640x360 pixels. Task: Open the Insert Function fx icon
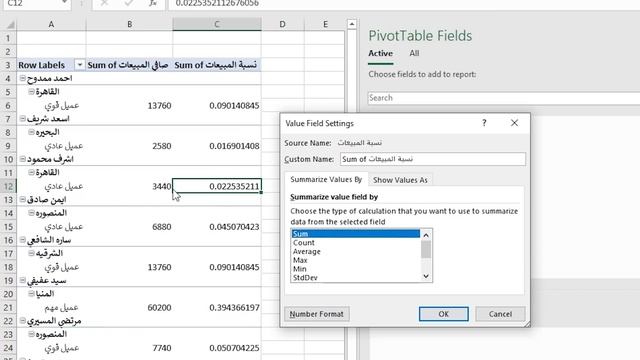click(153, 3)
